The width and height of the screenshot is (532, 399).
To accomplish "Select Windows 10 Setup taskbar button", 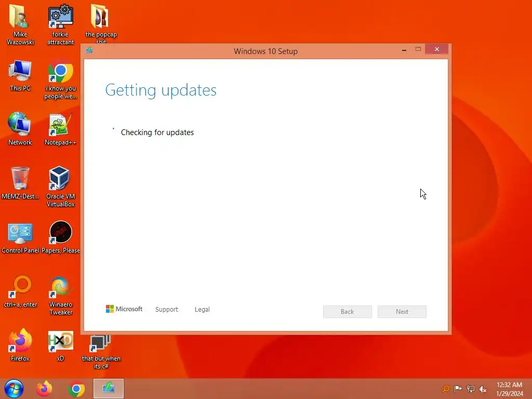I will [109, 389].
